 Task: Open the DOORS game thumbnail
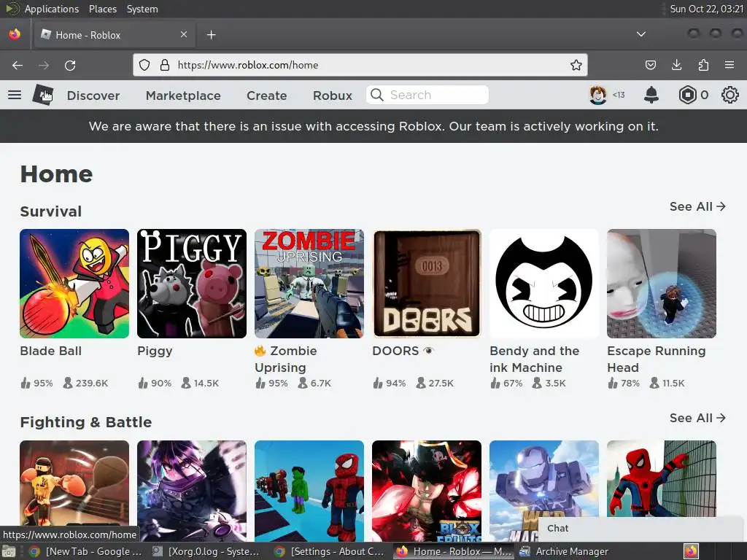tap(426, 284)
